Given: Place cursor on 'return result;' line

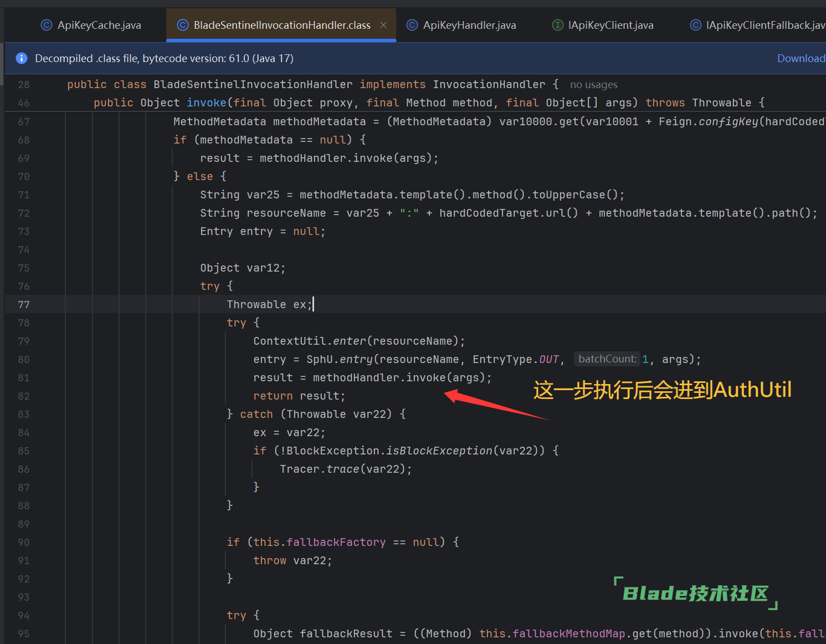Looking at the screenshot, I should [x=299, y=396].
